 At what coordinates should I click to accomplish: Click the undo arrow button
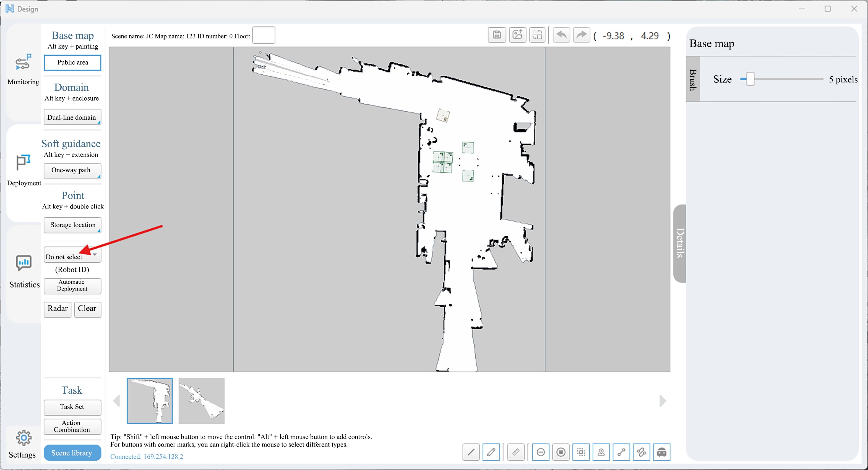coord(561,35)
